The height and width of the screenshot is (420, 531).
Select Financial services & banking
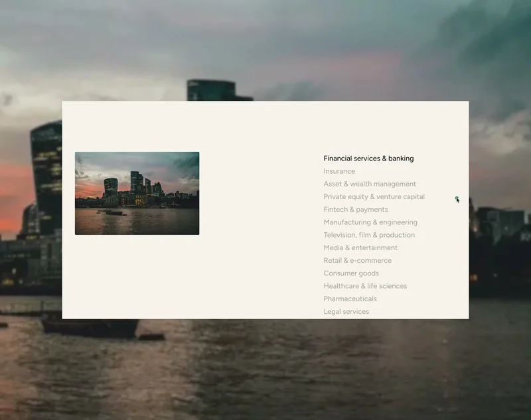pos(368,159)
